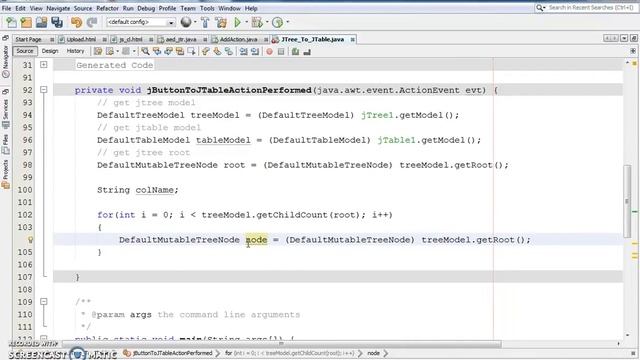This screenshot has height=360, width=640.
Task: Click the New Project toolbar icon
Action: (x=27, y=22)
